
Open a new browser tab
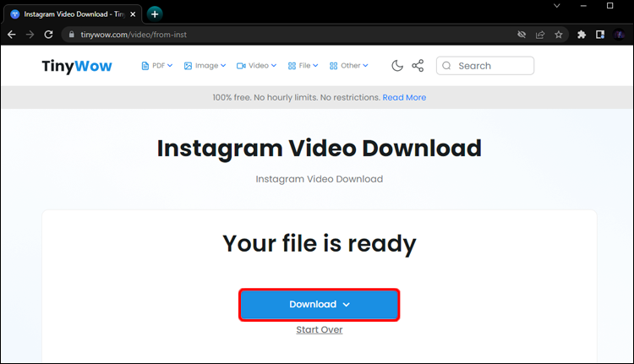click(155, 14)
